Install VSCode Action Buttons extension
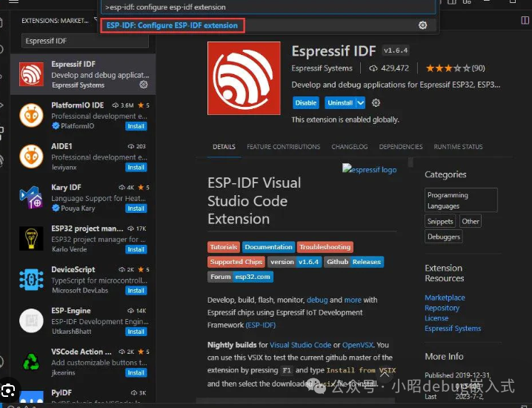 coord(136,372)
